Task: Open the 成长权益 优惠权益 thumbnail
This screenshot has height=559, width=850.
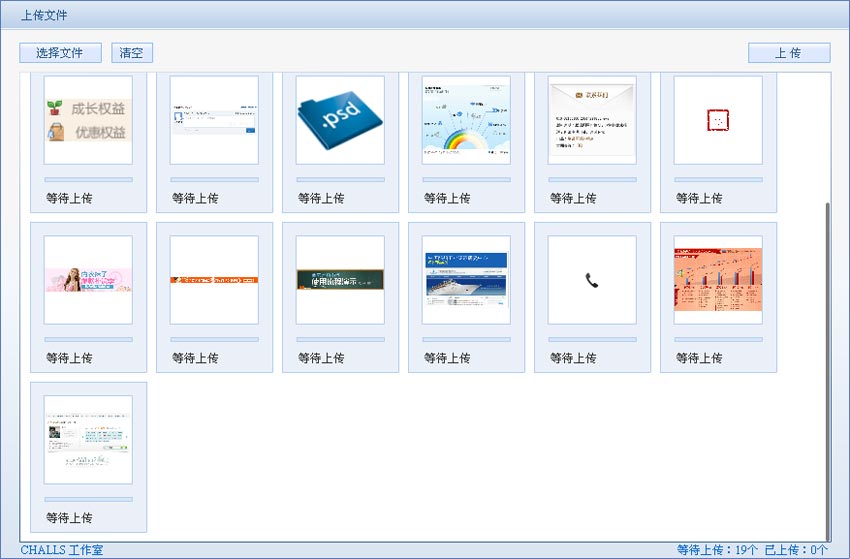Action: pyautogui.click(x=88, y=120)
